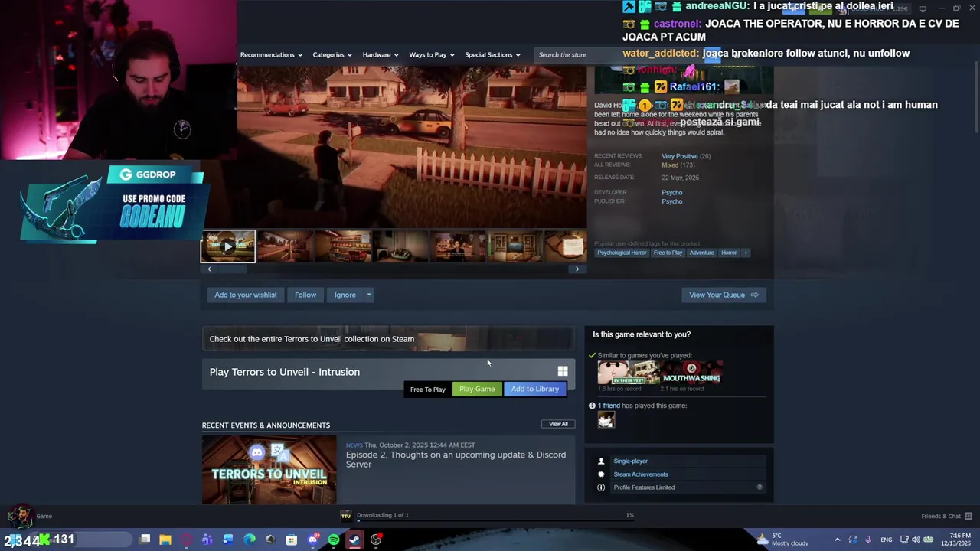Open the Very Positive recent reviews link
The height and width of the screenshot is (551, 980).
click(x=679, y=156)
